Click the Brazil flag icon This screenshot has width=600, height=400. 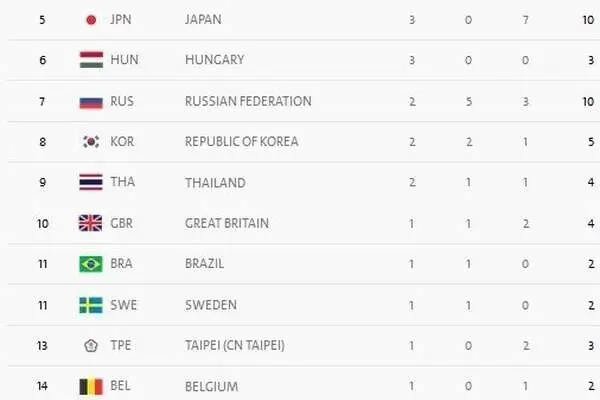(91, 264)
